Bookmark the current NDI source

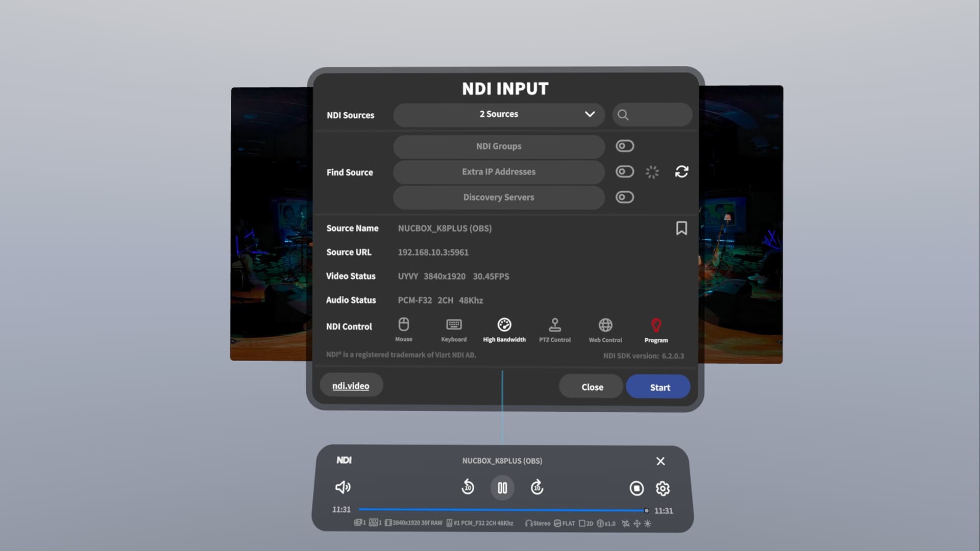point(681,228)
